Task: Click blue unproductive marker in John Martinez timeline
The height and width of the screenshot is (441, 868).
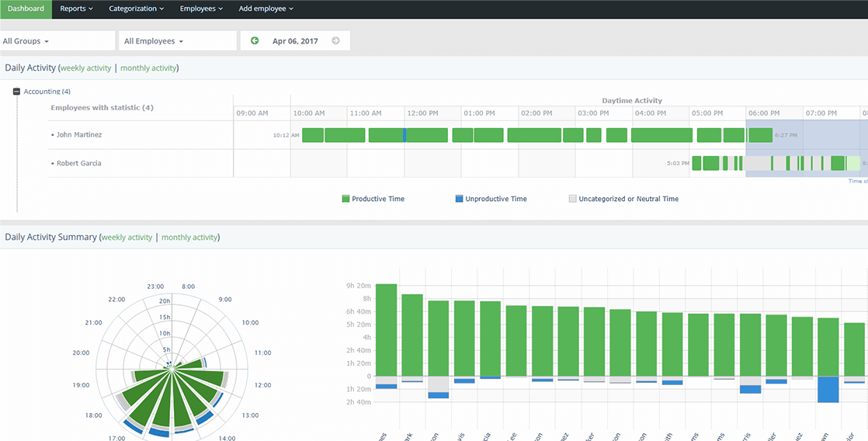Action: [404, 135]
